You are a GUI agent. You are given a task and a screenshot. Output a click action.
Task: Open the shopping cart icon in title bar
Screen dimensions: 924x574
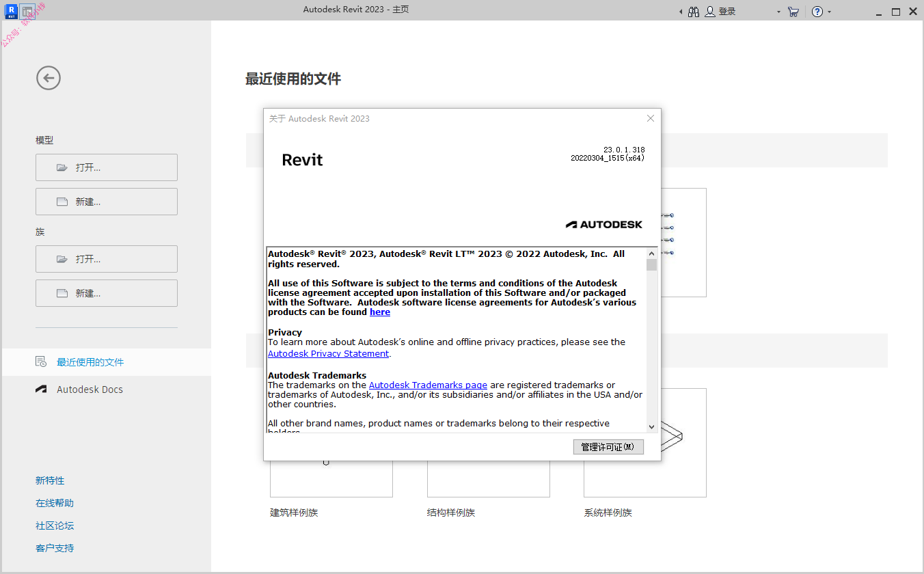(793, 12)
